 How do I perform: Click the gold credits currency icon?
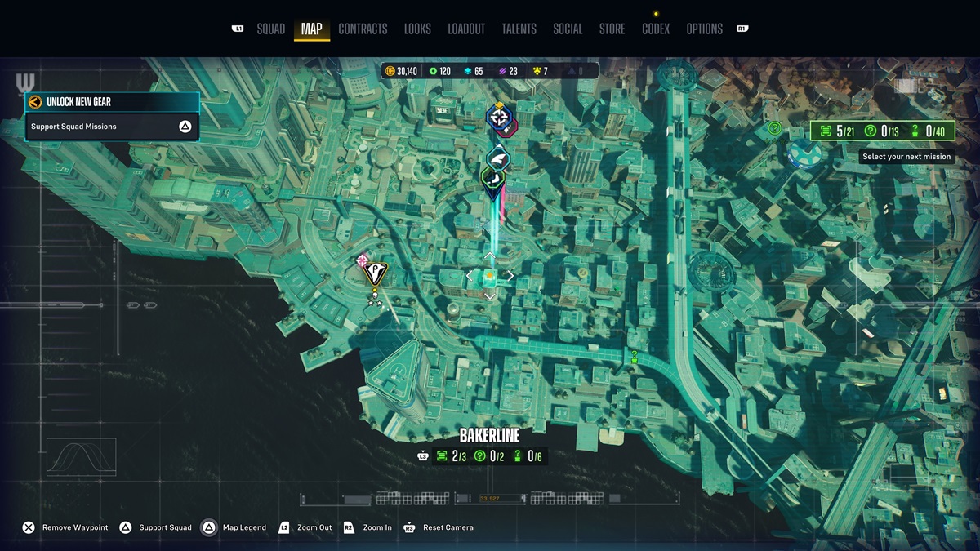pyautogui.click(x=390, y=71)
